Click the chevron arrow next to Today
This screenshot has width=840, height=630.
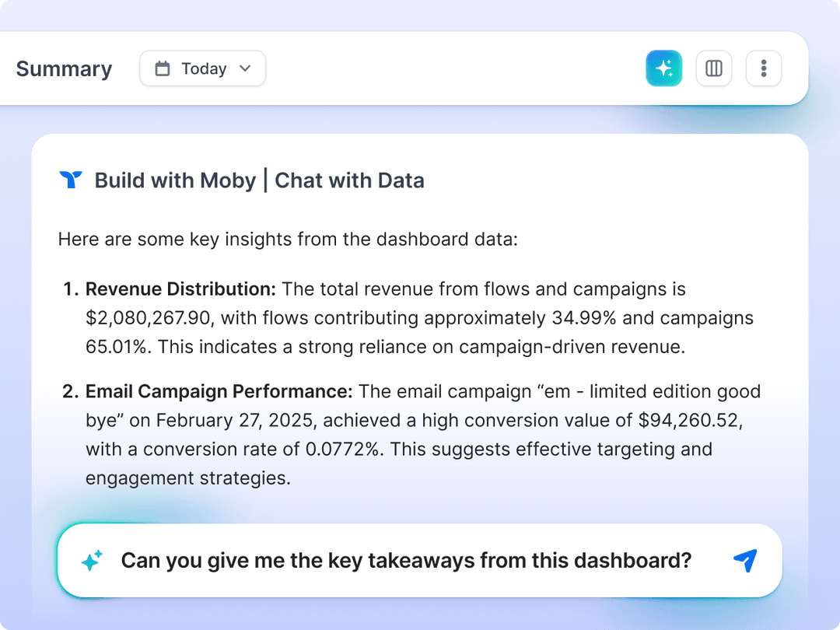tap(245, 68)
